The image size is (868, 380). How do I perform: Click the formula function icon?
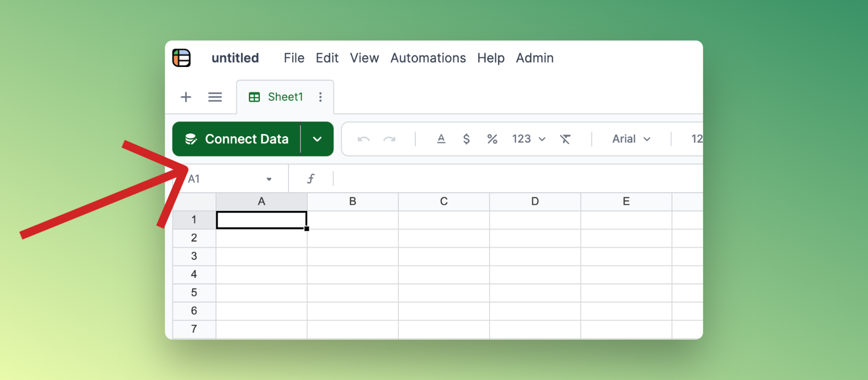pyautogui.click(x=310, y=178)
